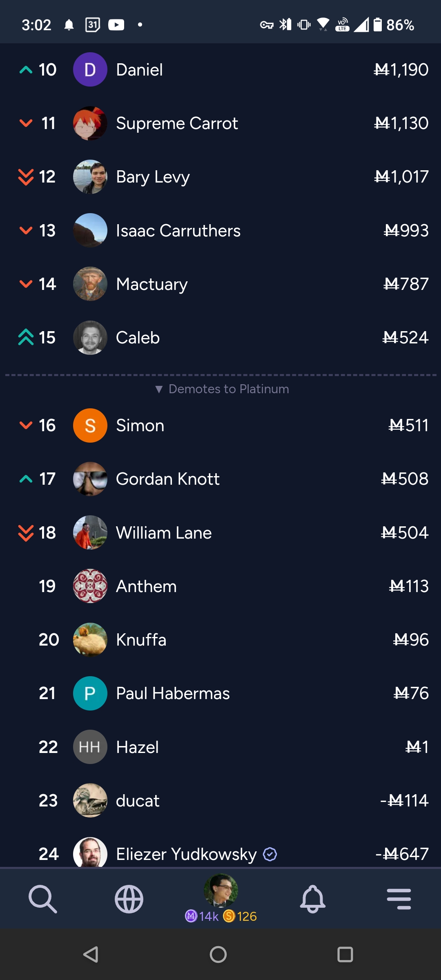Tap Paul Habermas teal P avatar
This screenshot has height=980, width=441.
tap(90, 693)
